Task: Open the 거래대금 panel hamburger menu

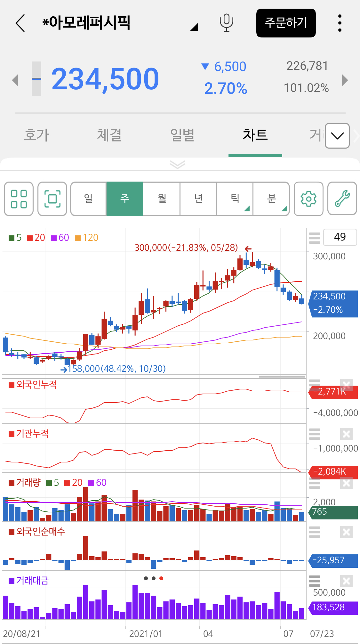Action: coord(315,581)
